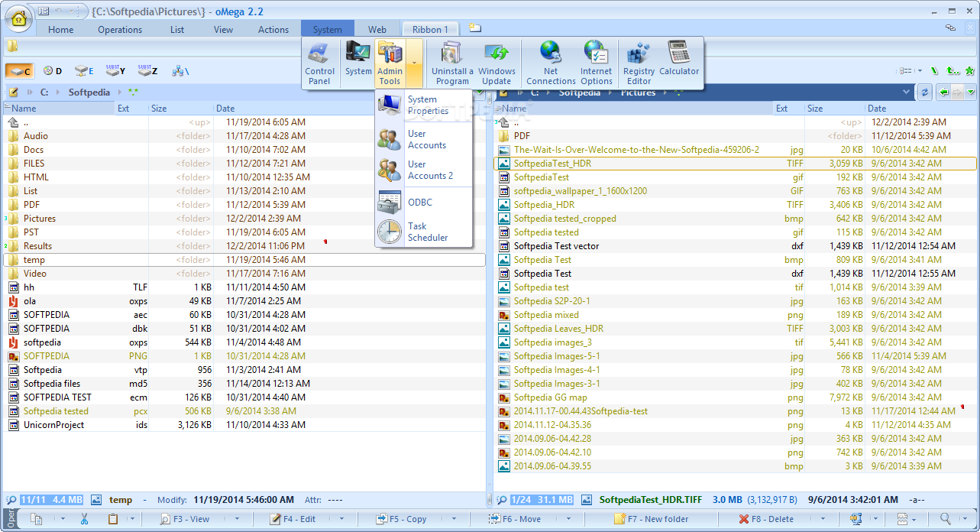Click the F8 - Delete button
Screen dimensions: 980x532
point(768,519)
